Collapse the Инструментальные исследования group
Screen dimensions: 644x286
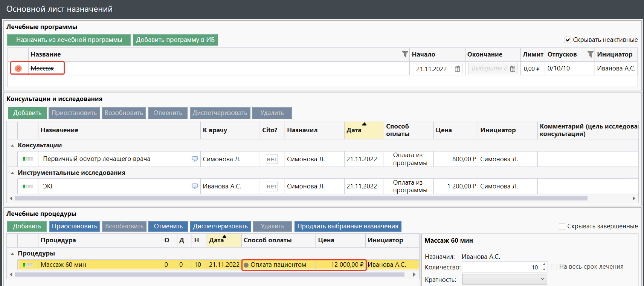click(x=12, y=173)
